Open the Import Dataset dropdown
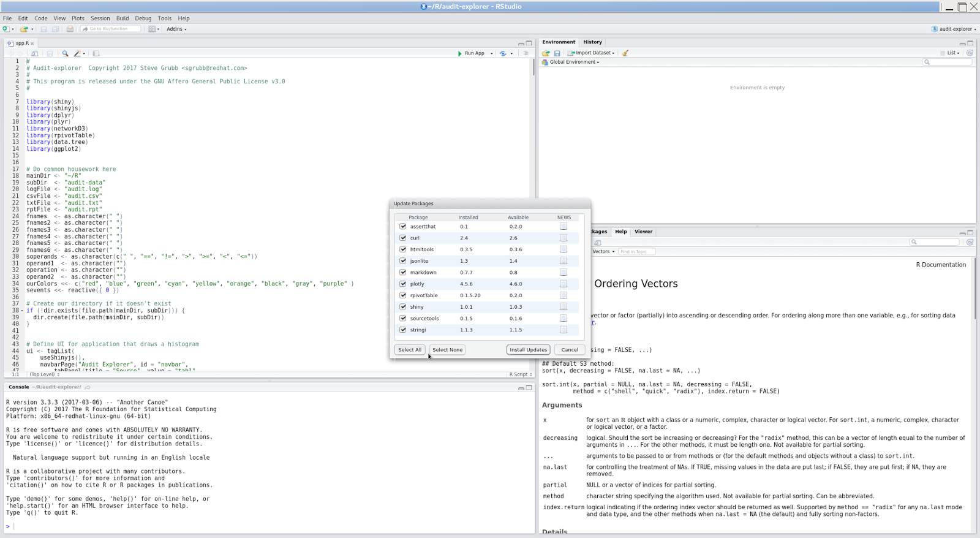Screen dimensions: 980x538 tap(591, 53)
